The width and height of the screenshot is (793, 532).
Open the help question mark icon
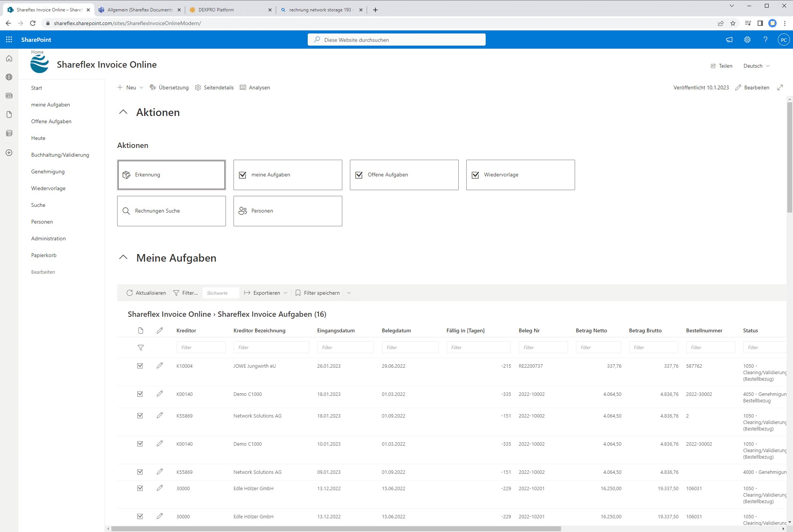pos(765,40)
